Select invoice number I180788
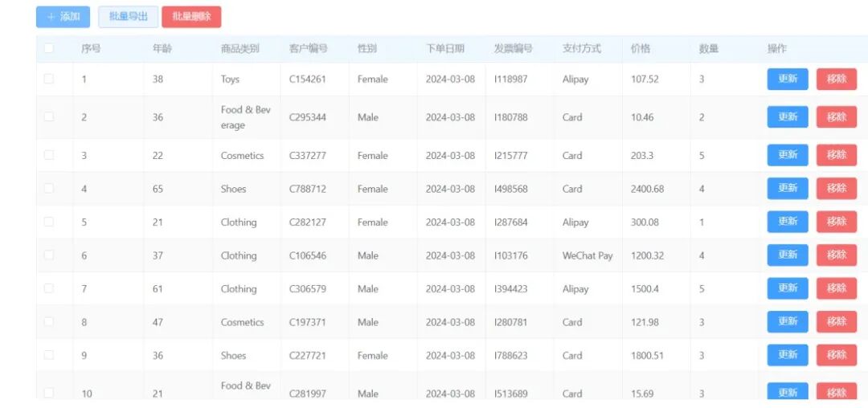868x408 pixels. coord(511,117)
